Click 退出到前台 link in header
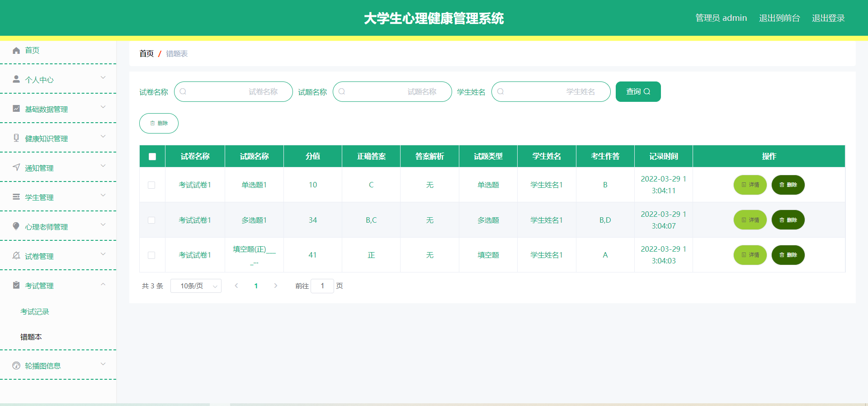Image resolution: width=868 pixels, height=406 pixels. click(x=779, y=18)
